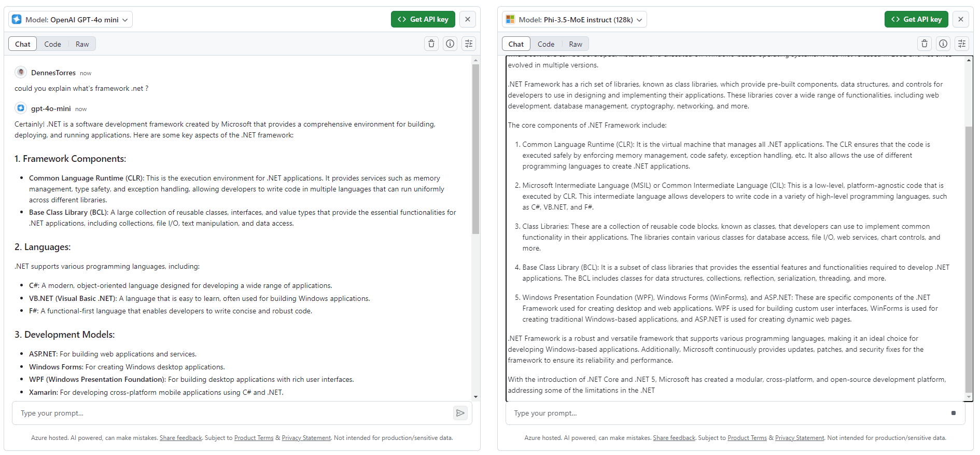Click the Microsoft logo beside Phi-3.5 model
The image size is (980, 455).
pos(510,19)
